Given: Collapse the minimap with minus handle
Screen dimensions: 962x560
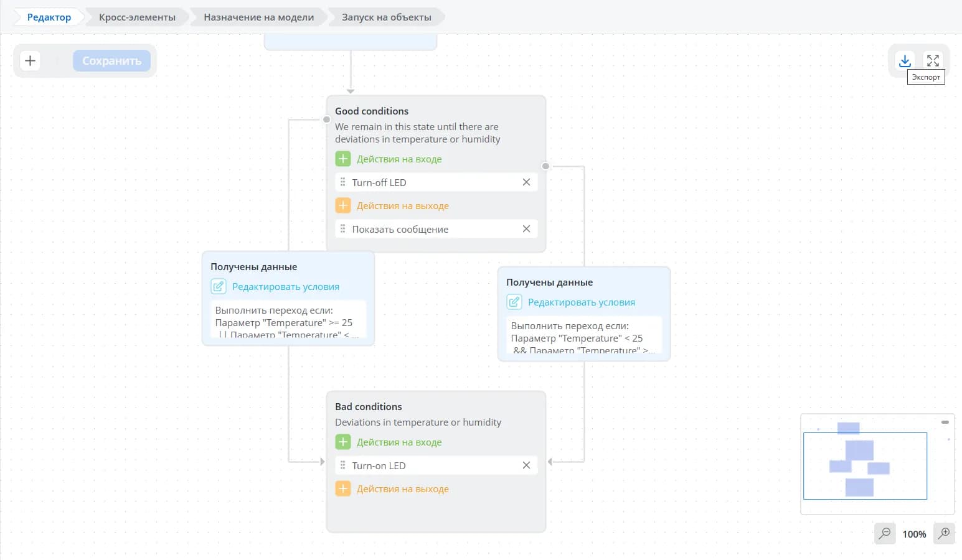Looking at the screenshot, I should click(945, 422).
